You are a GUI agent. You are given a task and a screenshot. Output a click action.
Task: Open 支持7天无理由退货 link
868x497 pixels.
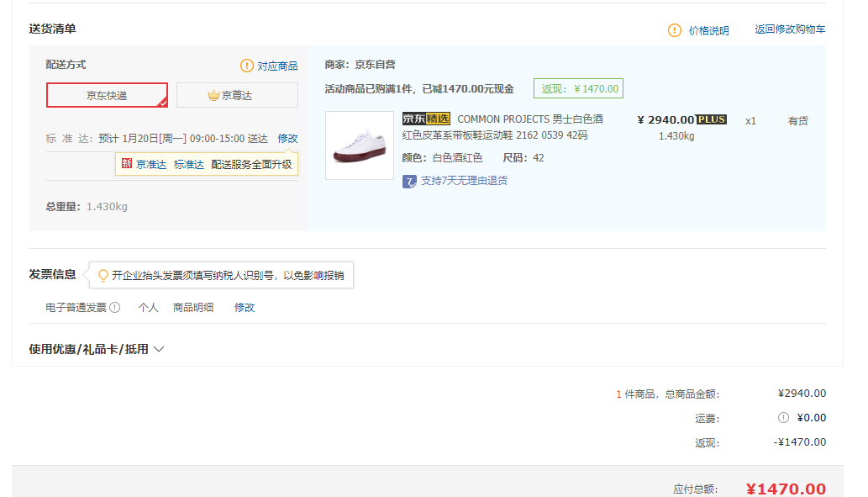click(x=465, y=181)
